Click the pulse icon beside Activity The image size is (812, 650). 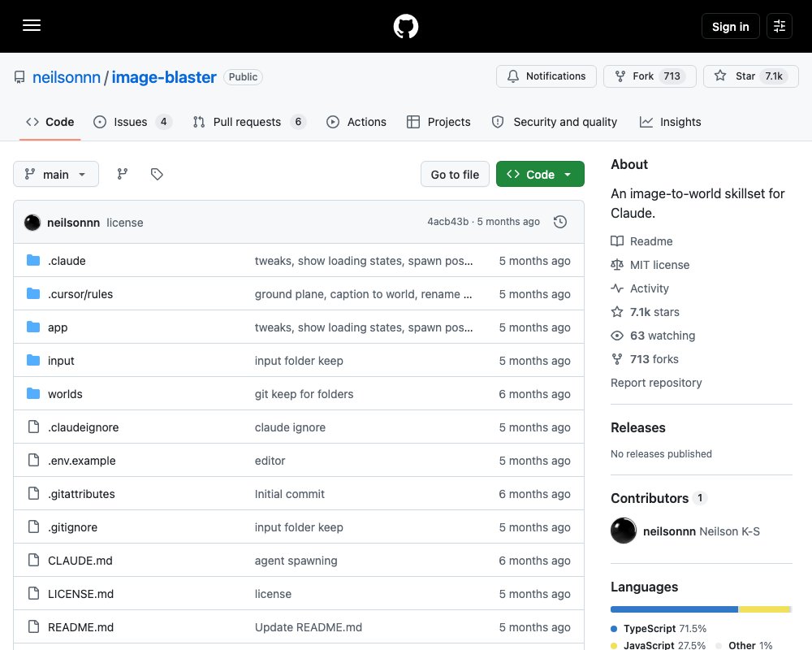point(617,288)
